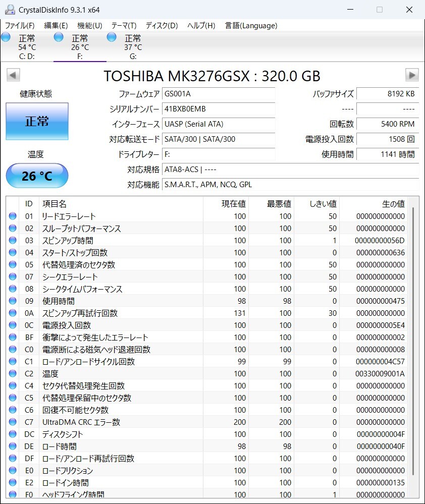Click status orb of row 03 スピンアップ時間
The image size is (425, 504).
13,240
